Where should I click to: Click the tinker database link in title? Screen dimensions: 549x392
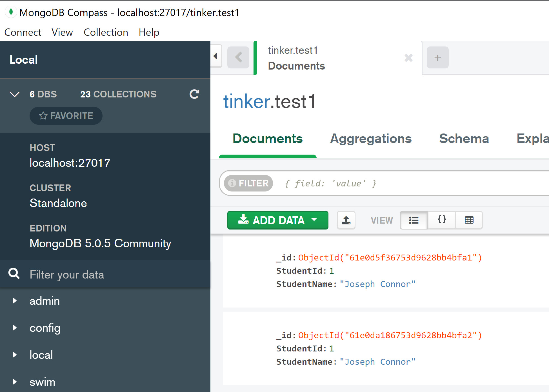[x=246, y=101]
